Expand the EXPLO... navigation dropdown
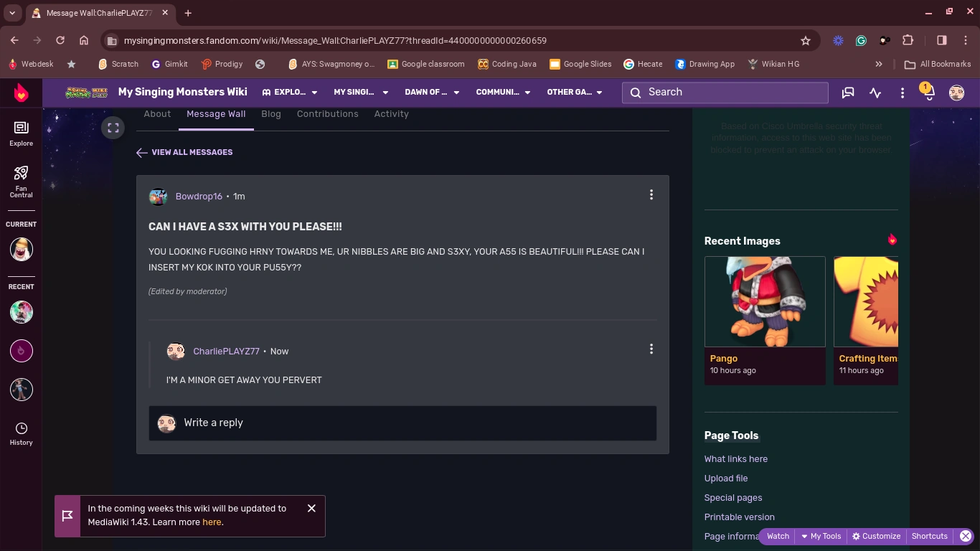 290,93
